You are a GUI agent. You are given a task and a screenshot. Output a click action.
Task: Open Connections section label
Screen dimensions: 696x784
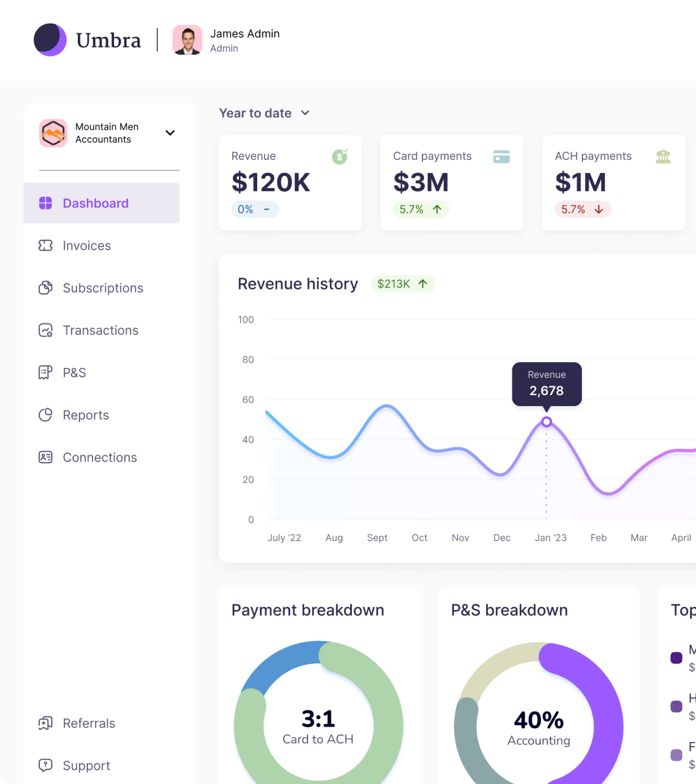[100, 457]
